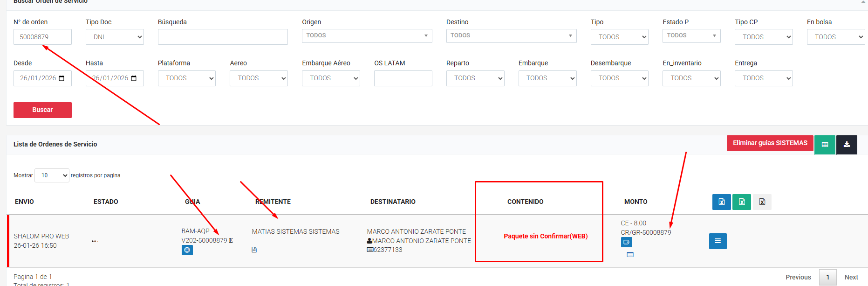Click the blue tag icon under CR/GR-50008879
This screenshot has height=286, width=868.
pyautogui.click(x=626, y=242)
